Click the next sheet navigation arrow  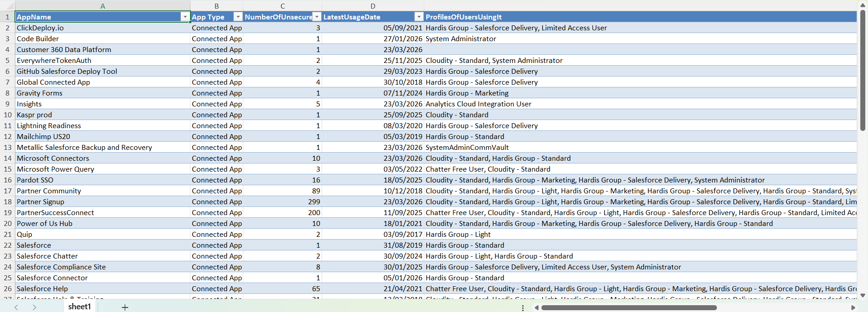coord(34,307)
